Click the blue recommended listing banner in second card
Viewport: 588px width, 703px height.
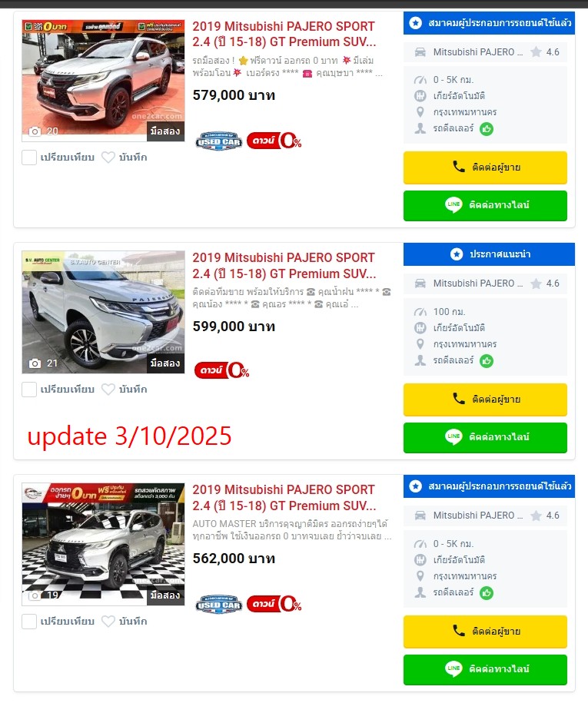click(489, 254)
